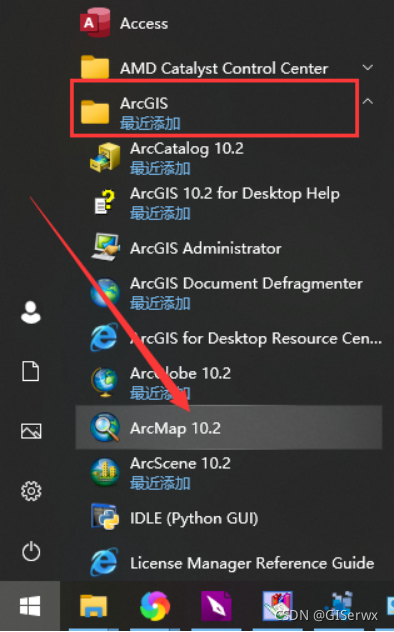Click the books-and-checkmark taskbar app icon
394x632 pixels.
277,605
